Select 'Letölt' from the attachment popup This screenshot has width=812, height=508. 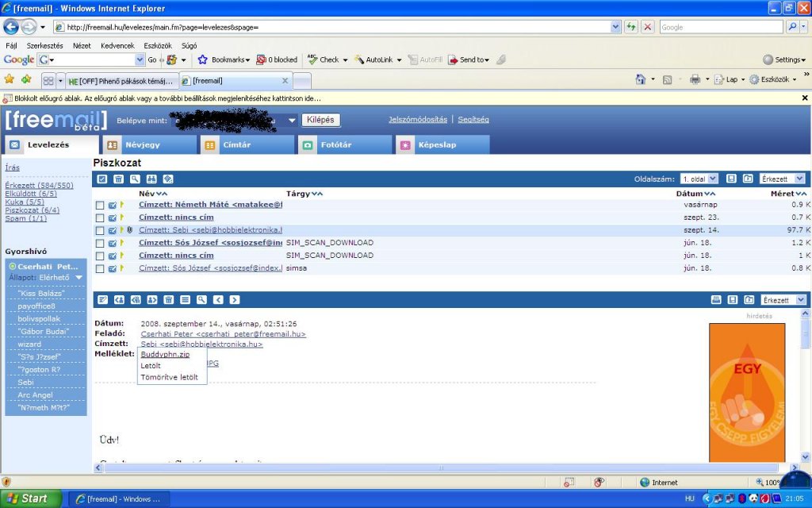click(x=151, y=365)
